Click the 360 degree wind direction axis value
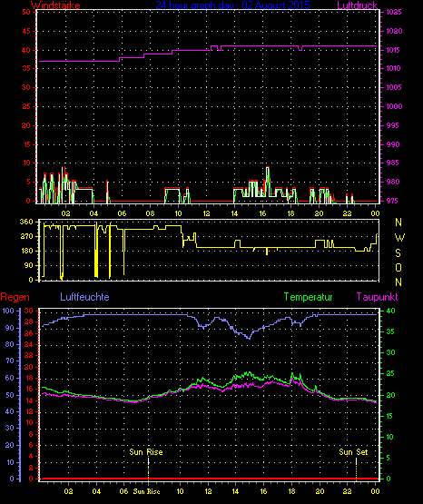423x504 pixels. (x=26, y=222)
